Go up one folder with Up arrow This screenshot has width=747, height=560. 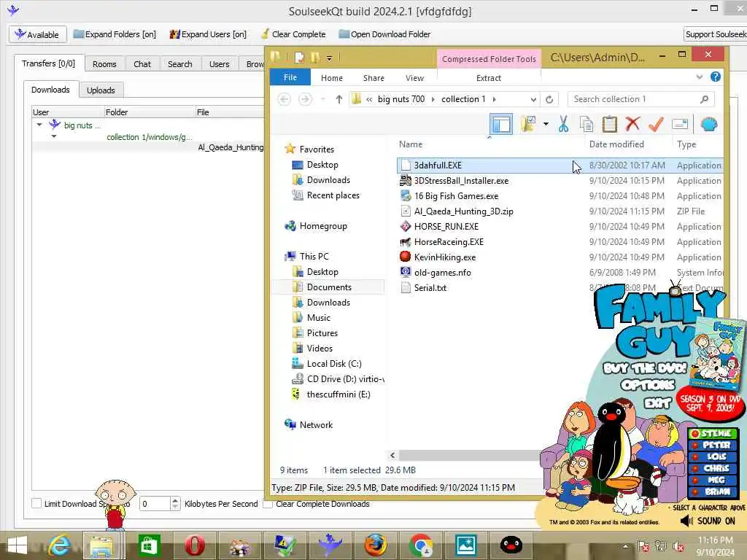tap(338, 99)
